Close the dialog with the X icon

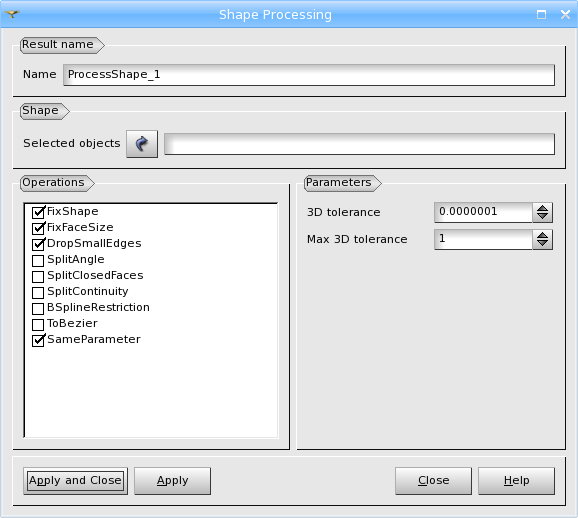565,14
